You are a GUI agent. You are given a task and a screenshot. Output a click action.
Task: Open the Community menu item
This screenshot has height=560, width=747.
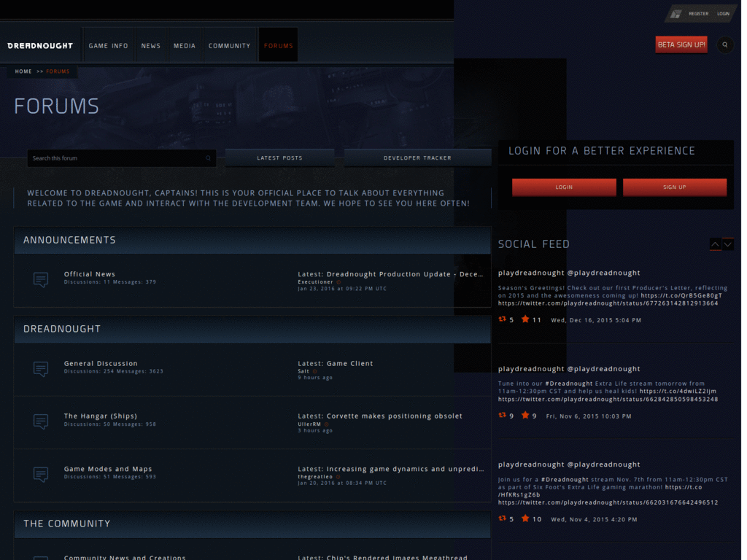pos(229,46)
